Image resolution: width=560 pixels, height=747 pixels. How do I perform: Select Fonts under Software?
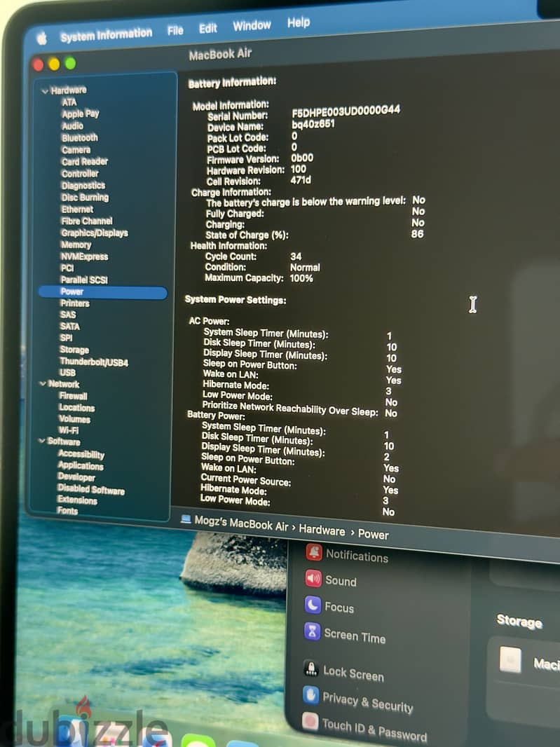[67, 511]
